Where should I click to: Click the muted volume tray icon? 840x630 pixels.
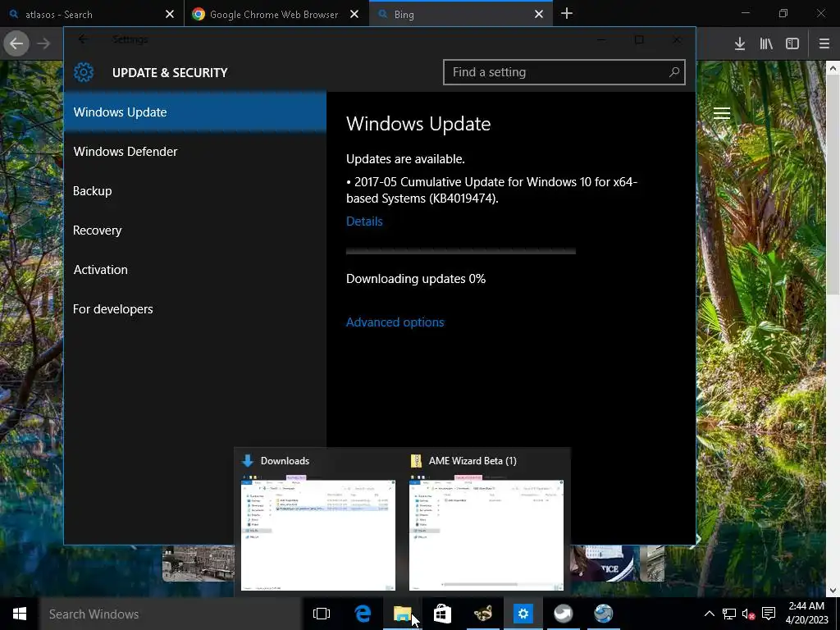tap(748, 614)
